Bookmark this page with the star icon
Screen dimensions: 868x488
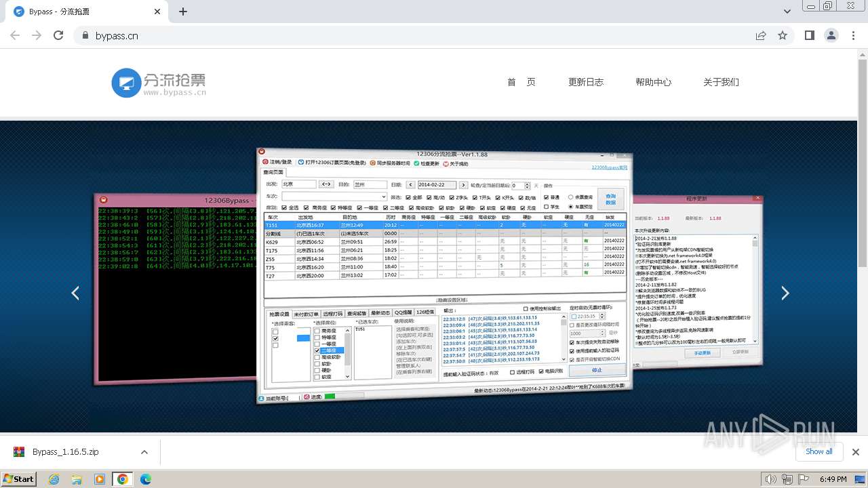783,35
